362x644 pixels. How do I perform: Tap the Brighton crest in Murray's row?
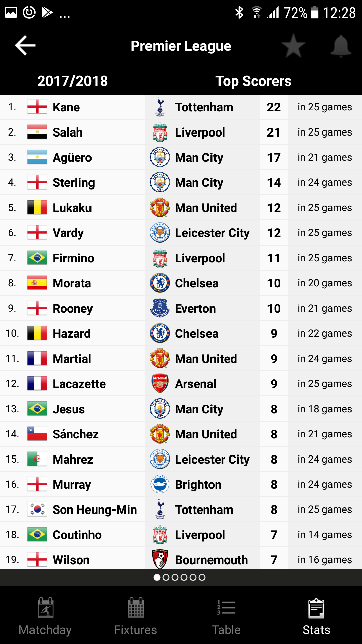[x=160, y=484]
